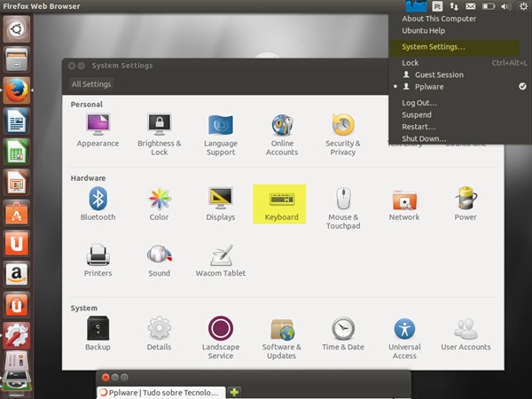Choose About This Computer

(439, 19)
